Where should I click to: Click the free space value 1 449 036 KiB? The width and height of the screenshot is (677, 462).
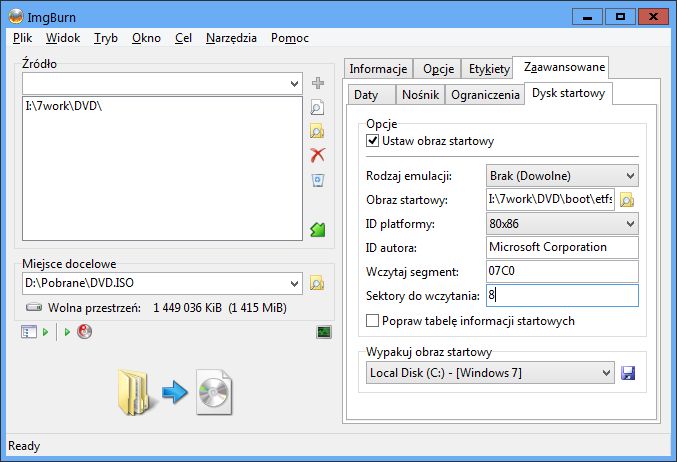[x=187, y=308]
